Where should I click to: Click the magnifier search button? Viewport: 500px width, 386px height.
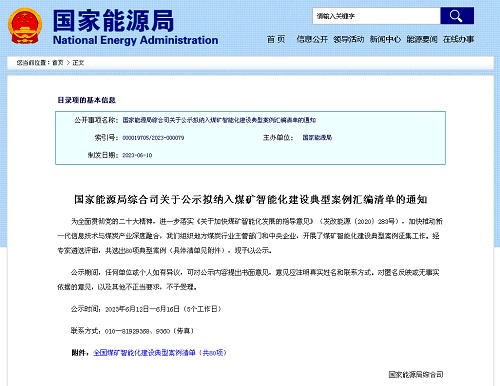pyautogui.click(x=457, y=16)
